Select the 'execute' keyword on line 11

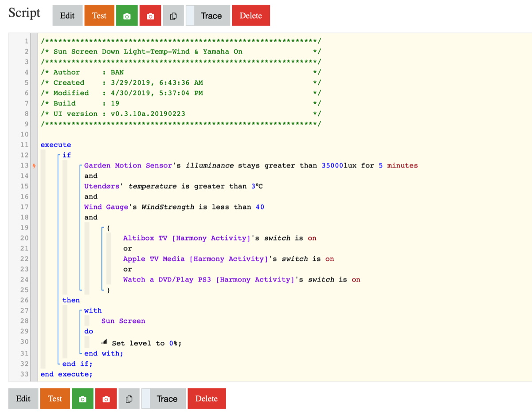(x=56, y=145)
